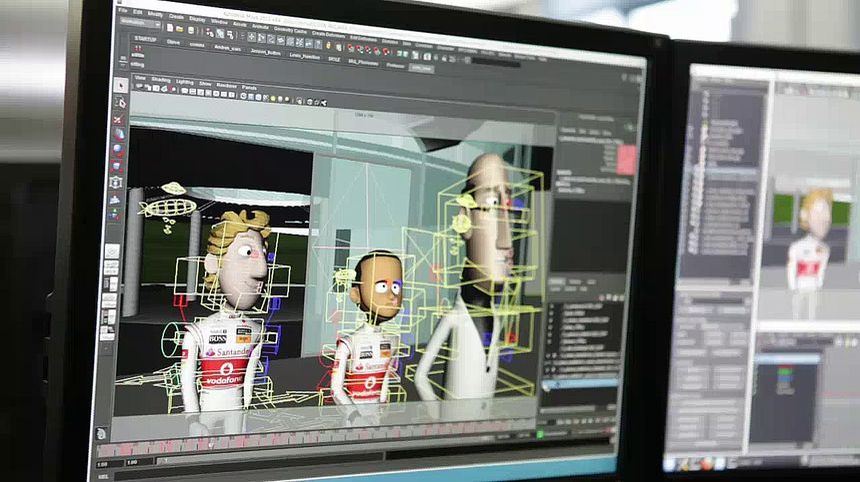Switch to the Professor shelf tab

click(395, 65)
